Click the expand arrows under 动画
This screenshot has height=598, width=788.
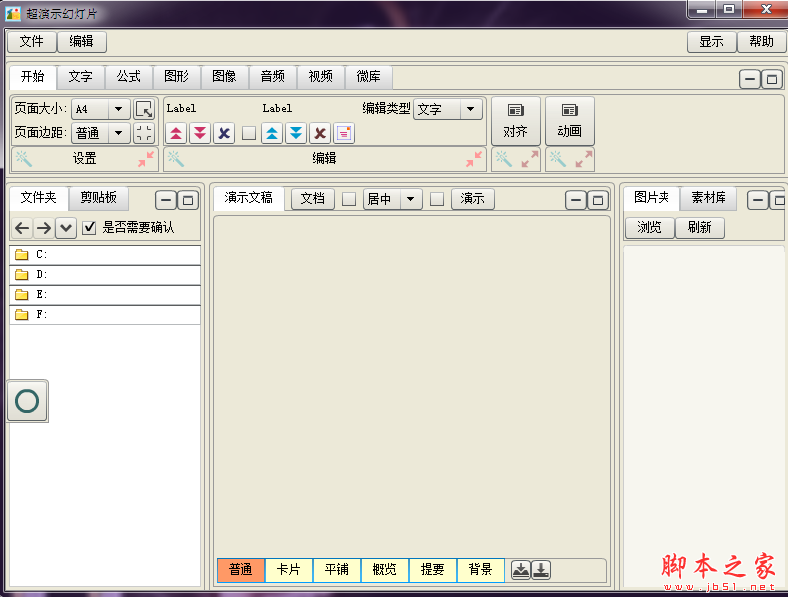(584, 159)
